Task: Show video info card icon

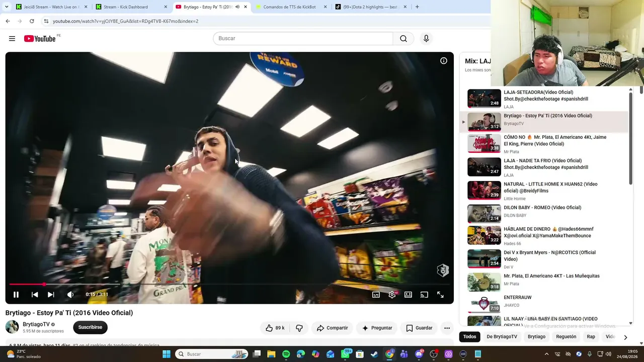Action: tap(444, 61)
